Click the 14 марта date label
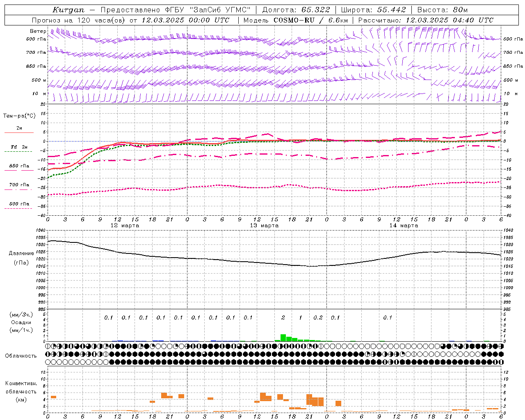The height and width of the screenshot is (420, 525). click(x=404, y=225)
